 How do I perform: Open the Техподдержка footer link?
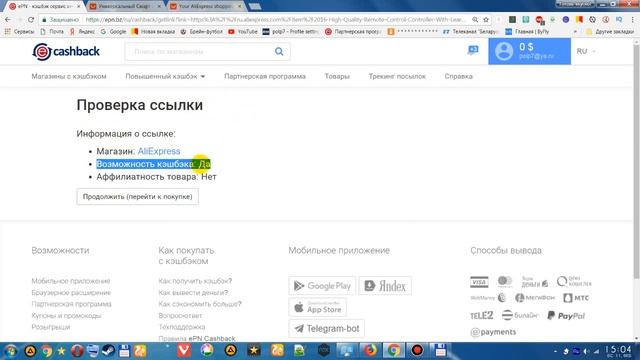(x=182, y=327)
